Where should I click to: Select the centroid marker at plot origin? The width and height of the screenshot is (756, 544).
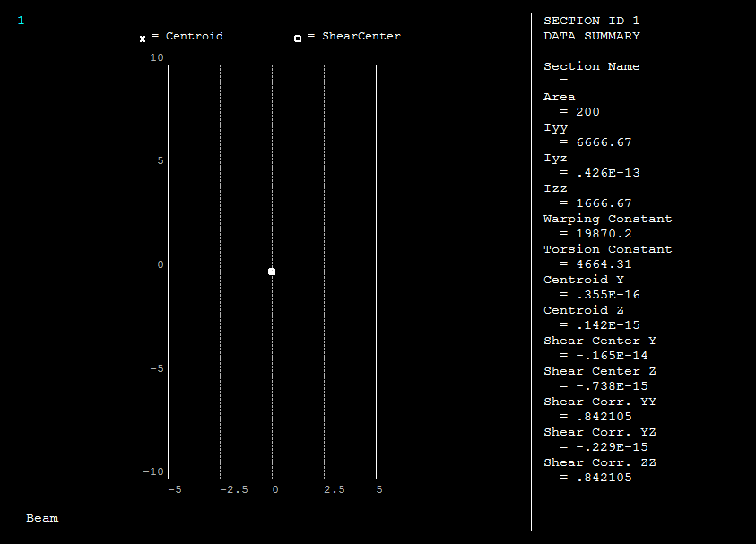pyautogui.click(x=272, y=272)
